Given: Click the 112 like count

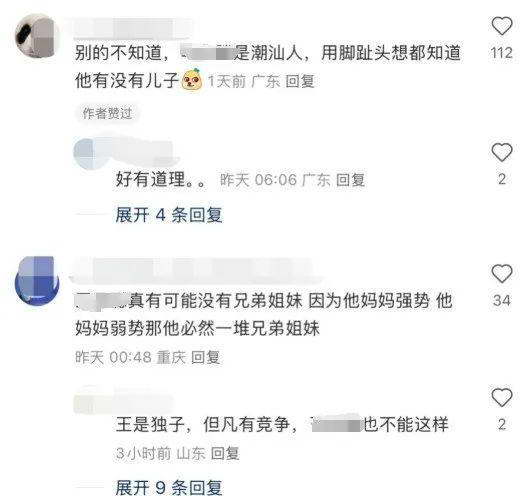Looking at the screenshot, I should (502, 53).
